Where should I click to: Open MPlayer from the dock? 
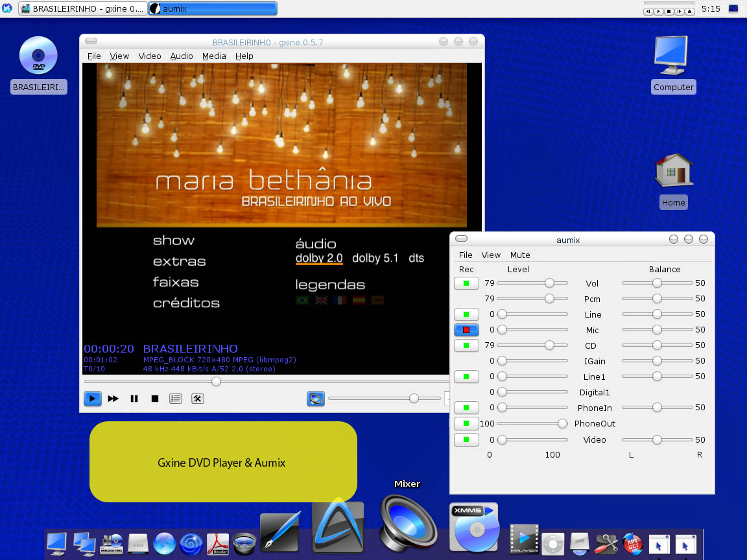pos(524,540)
